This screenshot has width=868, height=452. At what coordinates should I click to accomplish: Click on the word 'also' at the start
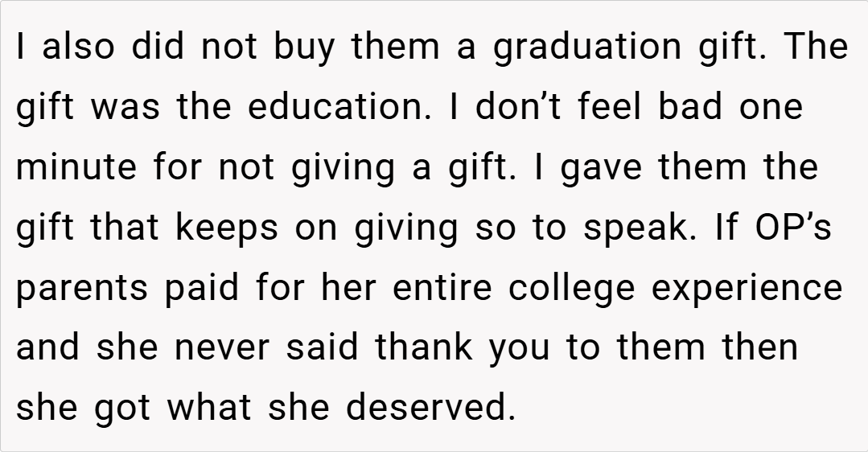click(80, 47)
